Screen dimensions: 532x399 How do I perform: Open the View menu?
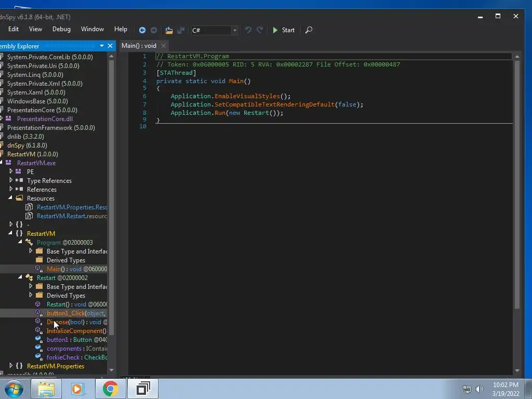click(x=35, y=29)
